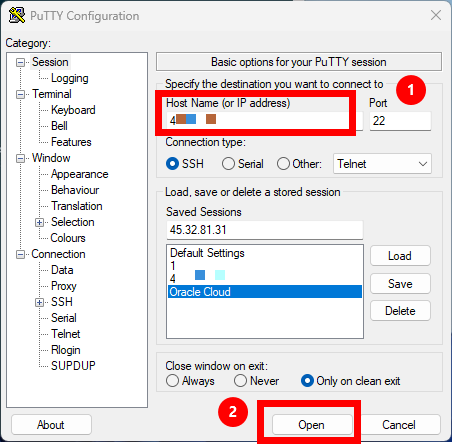
Task: Open the Logging settings tree item
Action: click(70, 78)
